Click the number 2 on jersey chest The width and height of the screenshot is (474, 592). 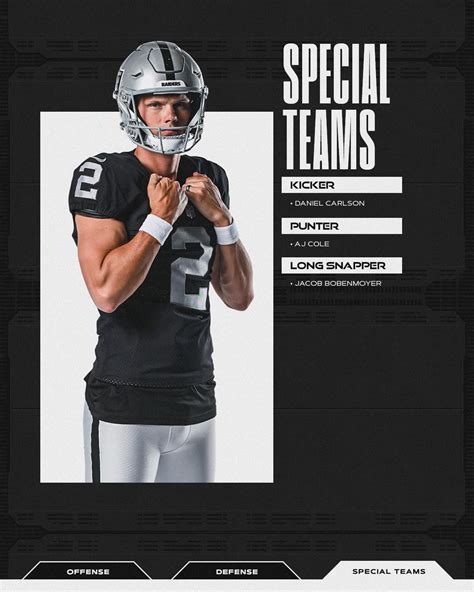(191, 268)
